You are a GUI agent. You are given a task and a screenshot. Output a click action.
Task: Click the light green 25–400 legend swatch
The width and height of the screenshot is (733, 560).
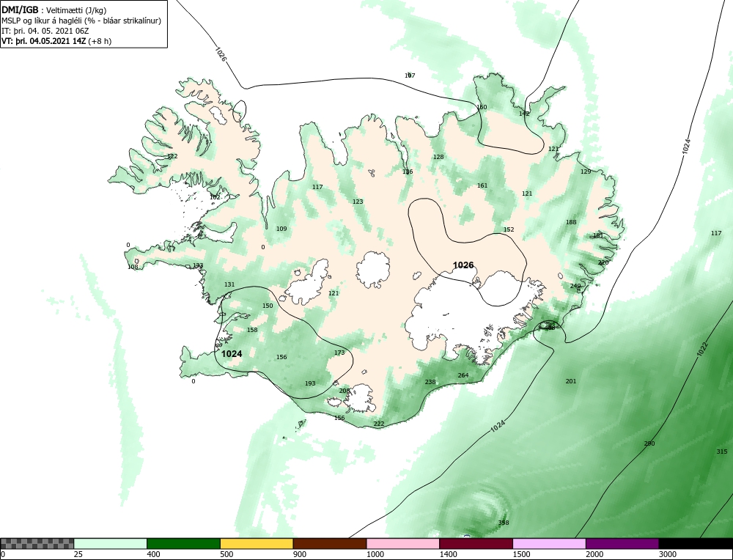pyautogui.click(x=111, y=544)
